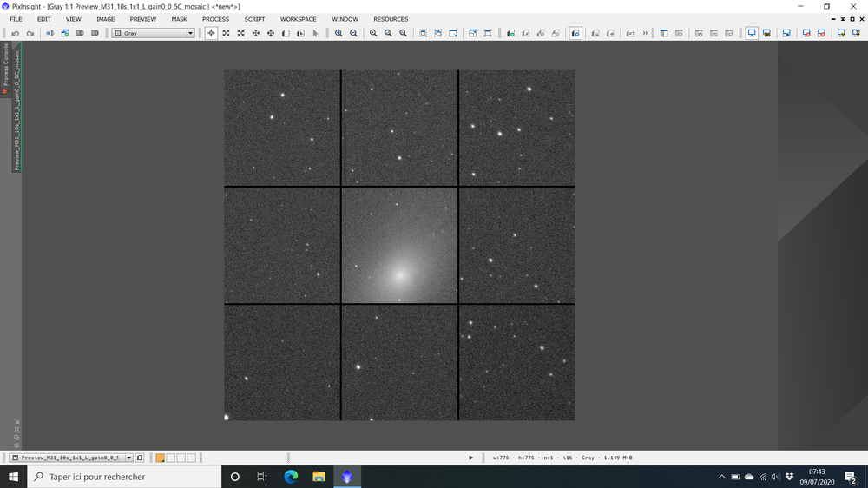
Task: Open Microsoft Edge from the taskbar
Action: pyautogui.click(x=291, y=477)
